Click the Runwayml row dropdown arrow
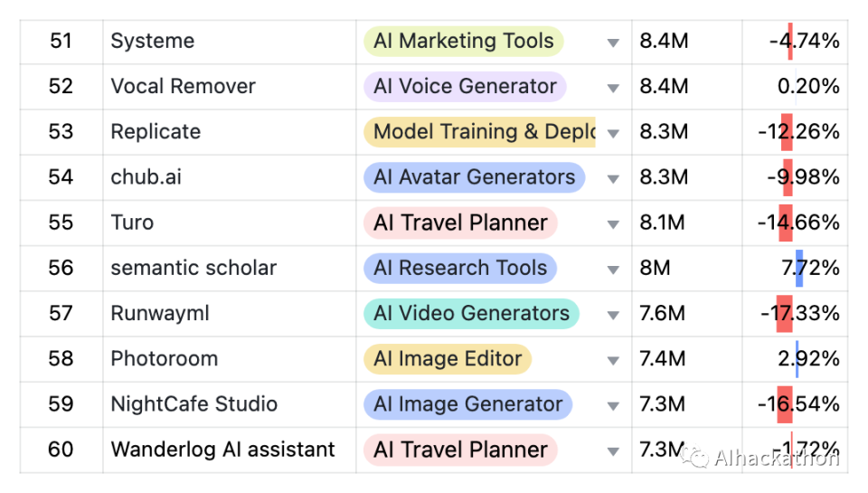The height and width of the screenshot is (493, 868). click(x=613, y=315)
